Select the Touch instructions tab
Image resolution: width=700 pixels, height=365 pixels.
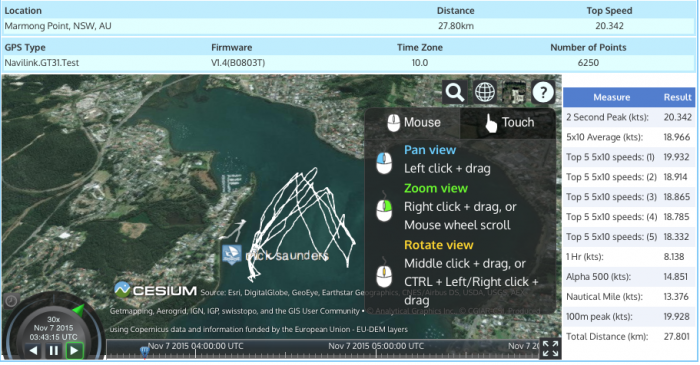point(508,123)
